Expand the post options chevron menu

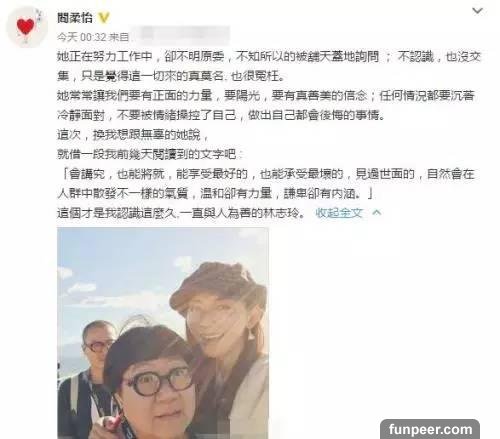tap(477, 11)
